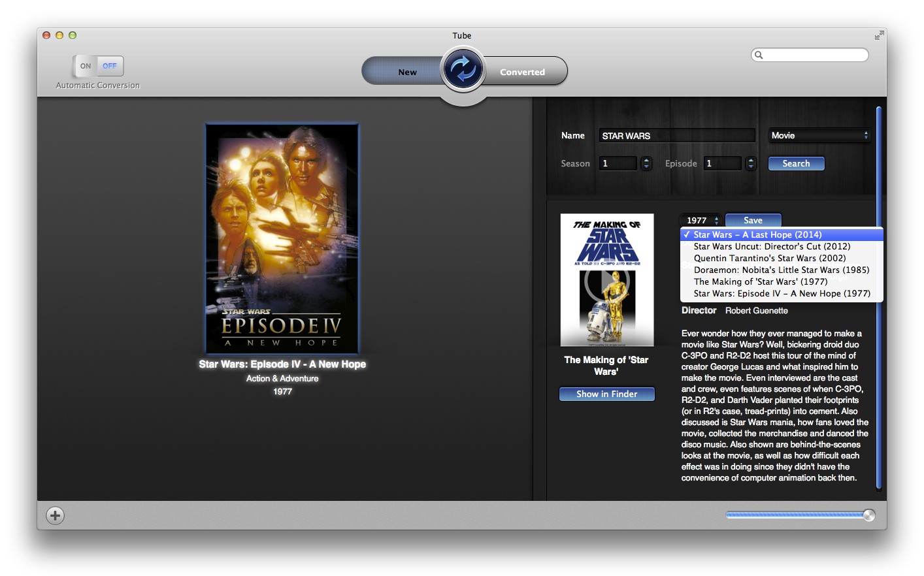The width and height of the screenshot is (924, 576).
Task: Open the 1977 year dropdown
Action: pyautogui.click(x=701, y=220)
